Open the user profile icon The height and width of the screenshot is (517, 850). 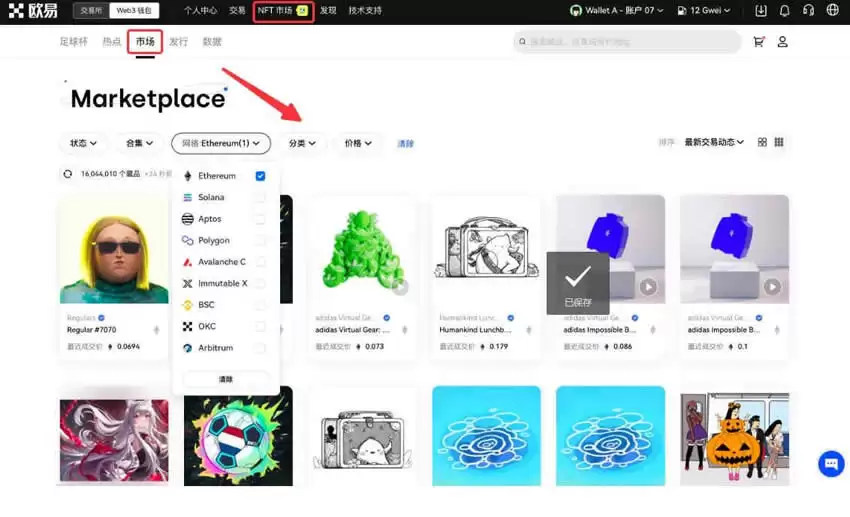[x=783, y=42]
